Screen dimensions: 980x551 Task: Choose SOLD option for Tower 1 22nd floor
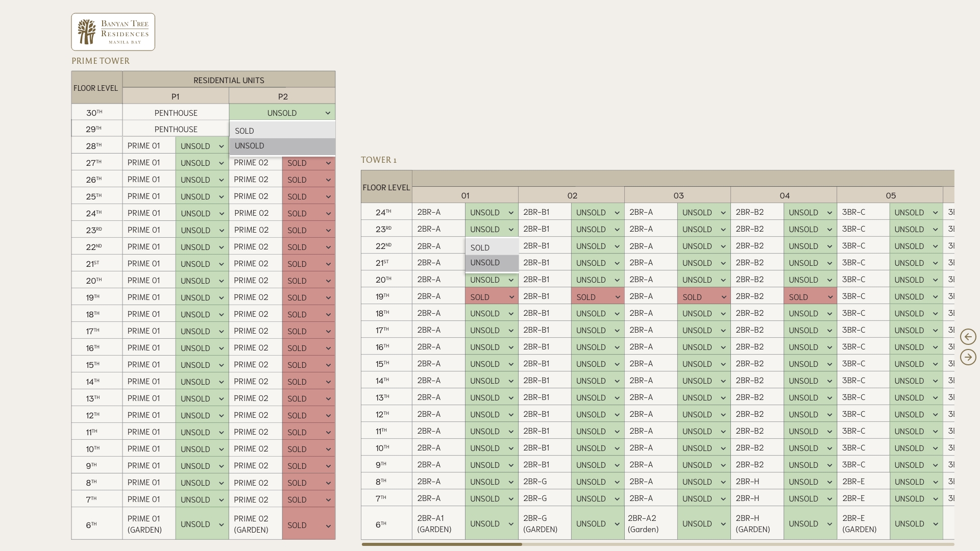[x=492, y=247]
